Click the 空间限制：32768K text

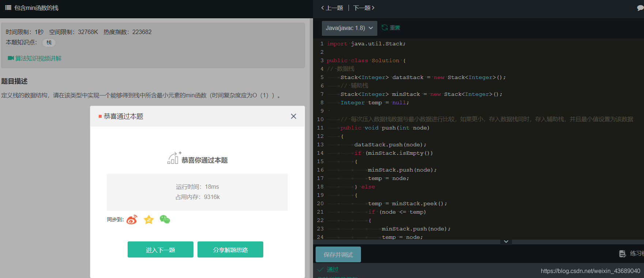[74, 32]
